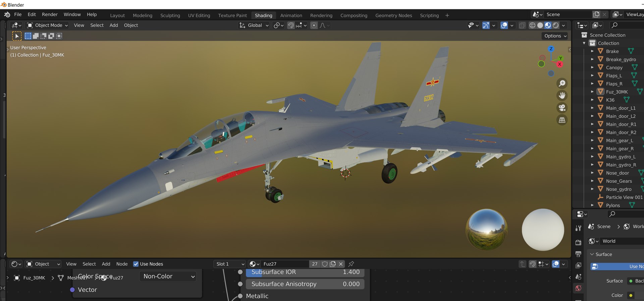The height and width of the screenshot is (301, 644).
Task: Switch to rendered viewport shading
Action: pos(556,26)
